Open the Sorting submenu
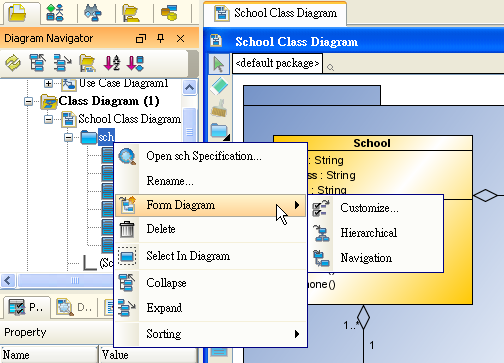The image size is (504, 363). click(210, 334)
